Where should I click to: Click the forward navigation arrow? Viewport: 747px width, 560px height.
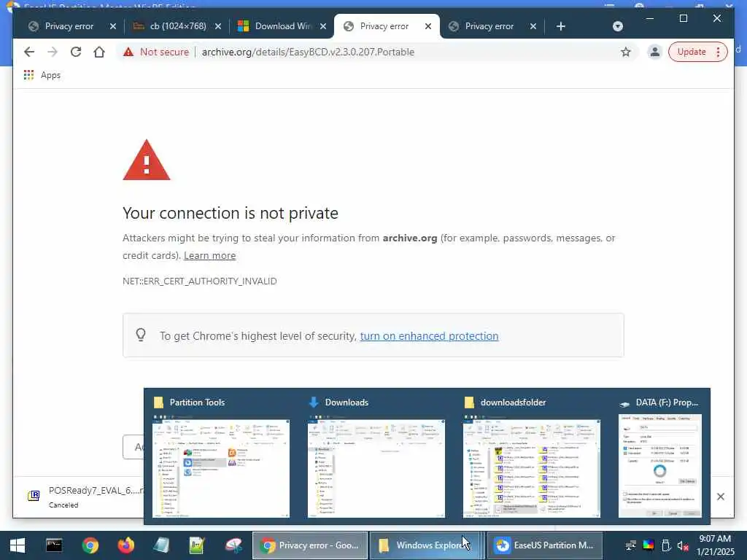click(53, 52)
